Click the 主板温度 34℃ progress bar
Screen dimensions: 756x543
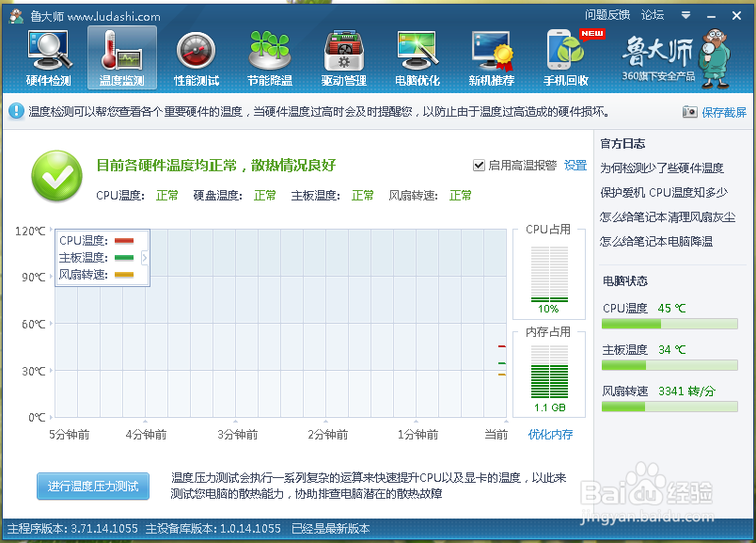[x=669, y=365]
